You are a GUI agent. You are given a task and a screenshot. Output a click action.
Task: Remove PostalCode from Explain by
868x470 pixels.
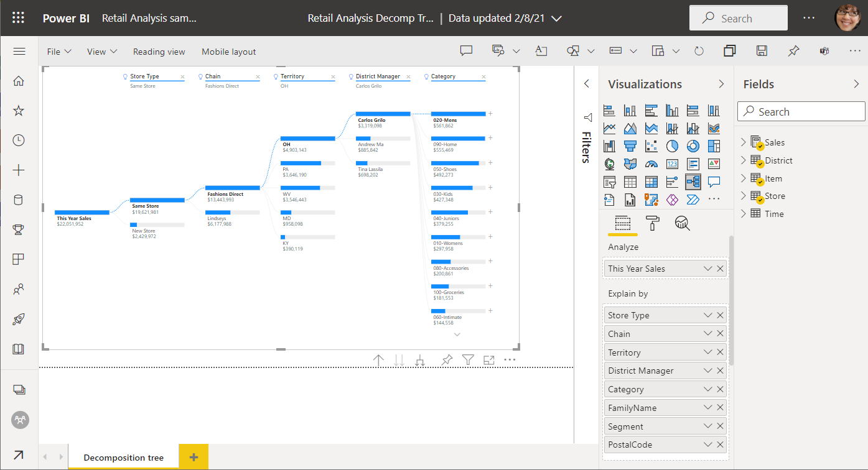tap(720, 445)
